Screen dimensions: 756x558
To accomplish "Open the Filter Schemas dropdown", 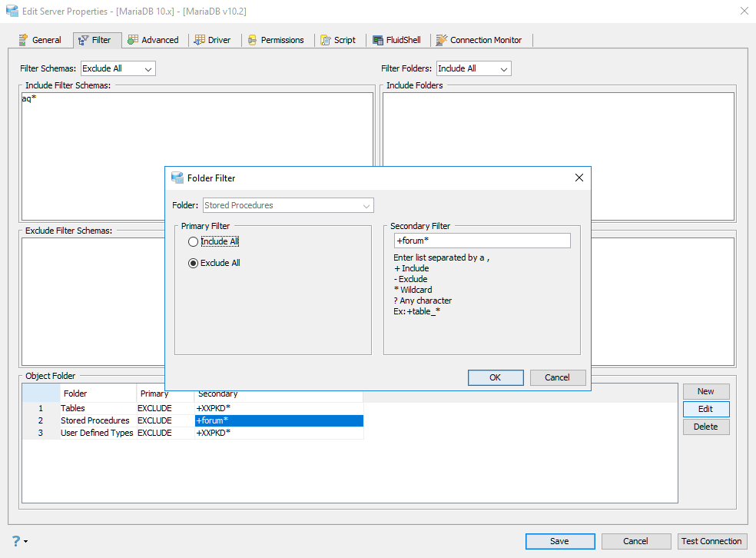I will 118,68.
